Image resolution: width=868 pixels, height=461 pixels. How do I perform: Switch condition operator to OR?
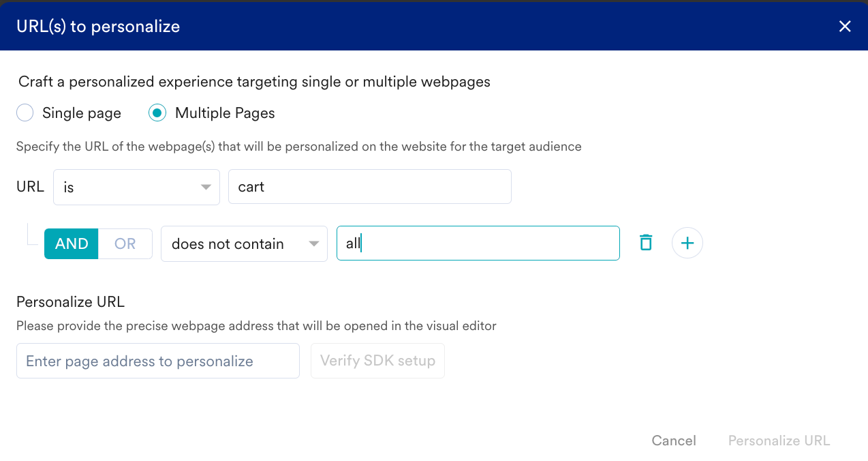(125, 243)
